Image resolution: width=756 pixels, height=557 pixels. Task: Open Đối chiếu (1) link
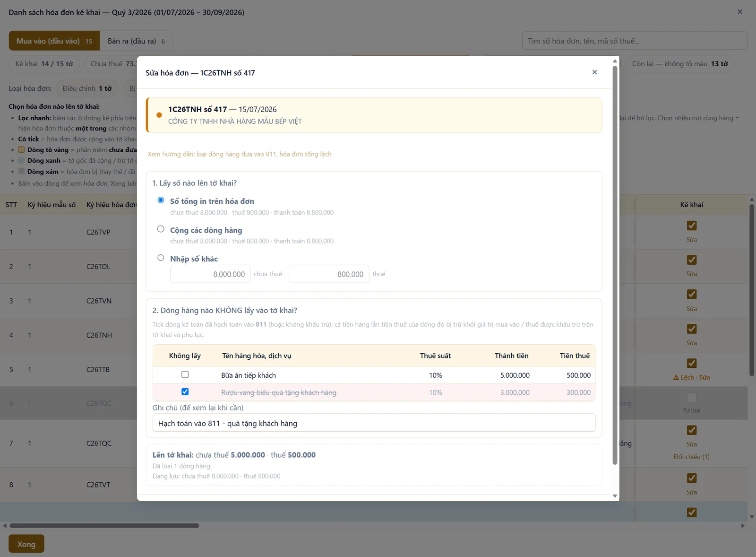tap(692, 457)
